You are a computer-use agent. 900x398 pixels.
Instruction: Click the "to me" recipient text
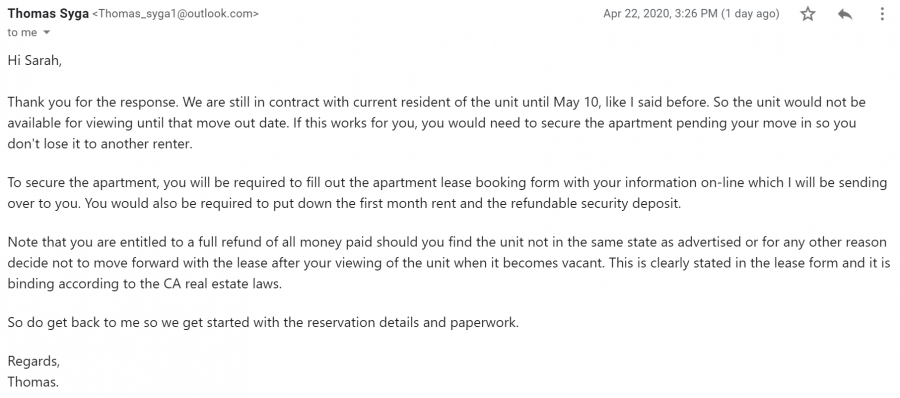point(22,33)
